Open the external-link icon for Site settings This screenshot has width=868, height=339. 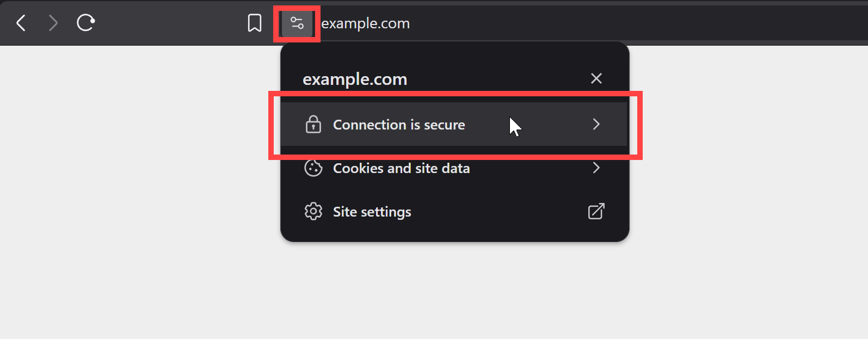(596, 211)
